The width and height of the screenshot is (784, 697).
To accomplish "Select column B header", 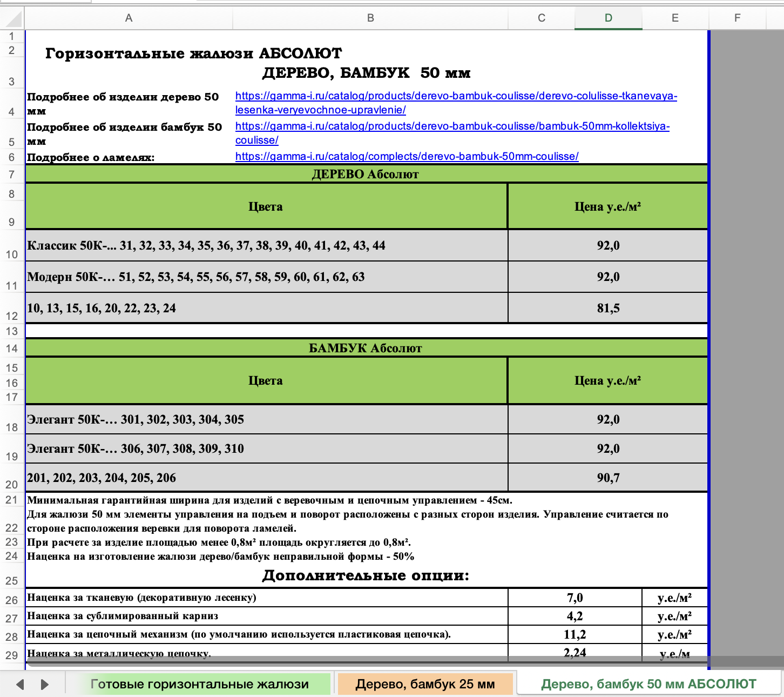I will pyautogui.click(x=370, y=18).
